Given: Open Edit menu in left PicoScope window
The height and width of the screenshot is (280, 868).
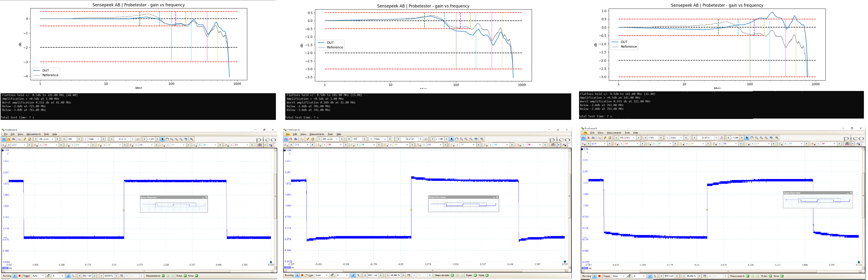Looking at the screenshot, I should click(x=12, y=134).
